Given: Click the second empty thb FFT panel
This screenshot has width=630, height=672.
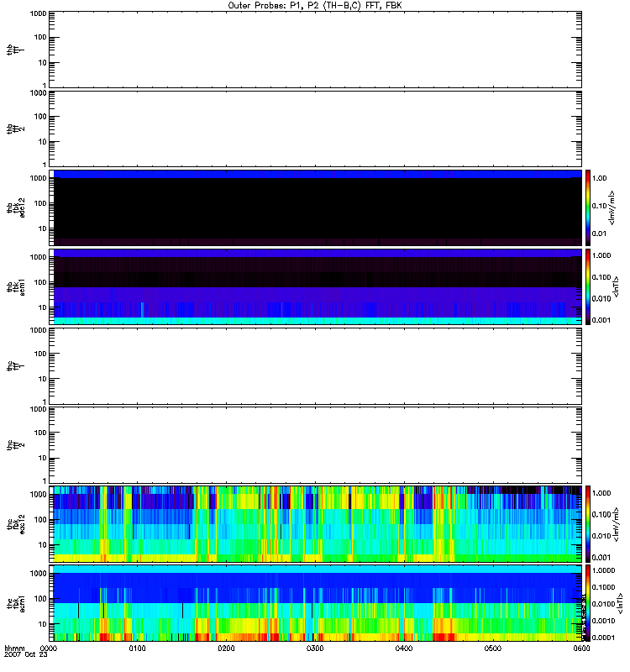Looking at the screenshot, I should [x=316, y=127].
